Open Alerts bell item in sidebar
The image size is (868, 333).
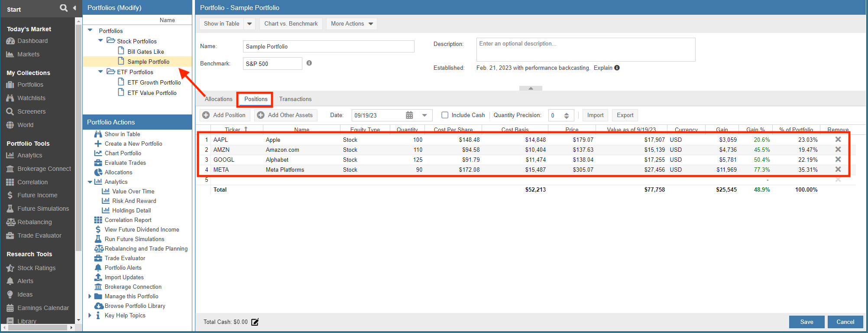(25, 281)
